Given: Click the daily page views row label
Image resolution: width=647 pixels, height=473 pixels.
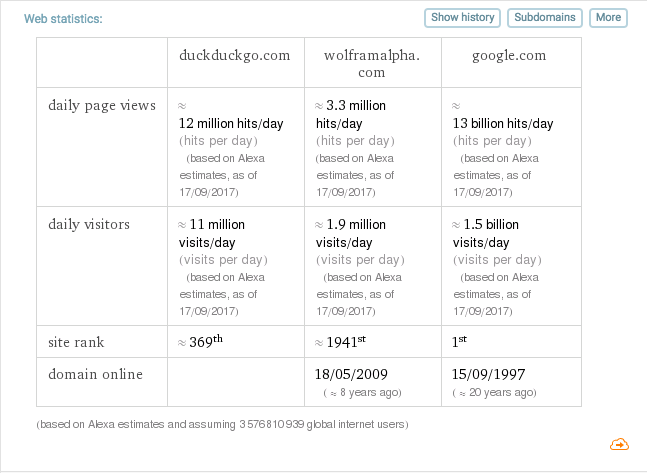Looking at the screenshot, I should pyautogui.click(x=100, y=105).
